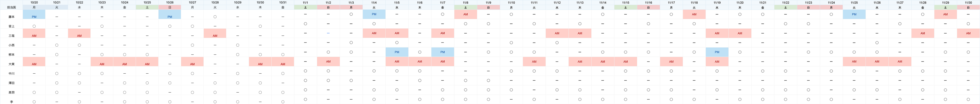This screenshot has height=104, width=980.
Task: Select doctor 李 in the name column
Action: pos(11,102)
